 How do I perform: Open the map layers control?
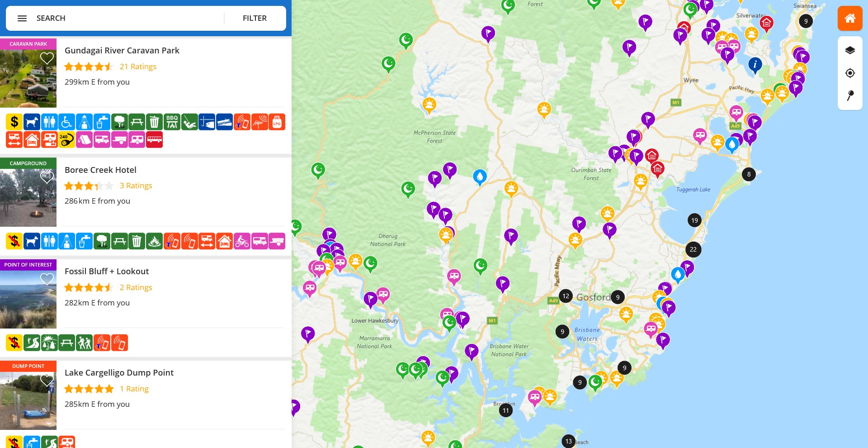850,50
